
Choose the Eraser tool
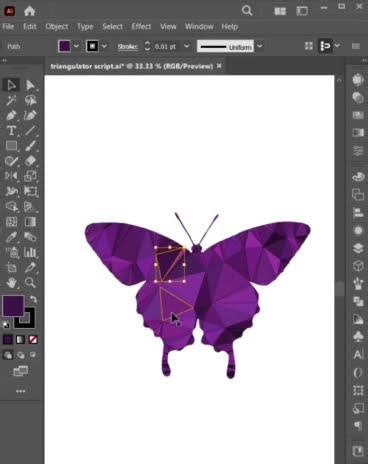click(x=30, y=161)
